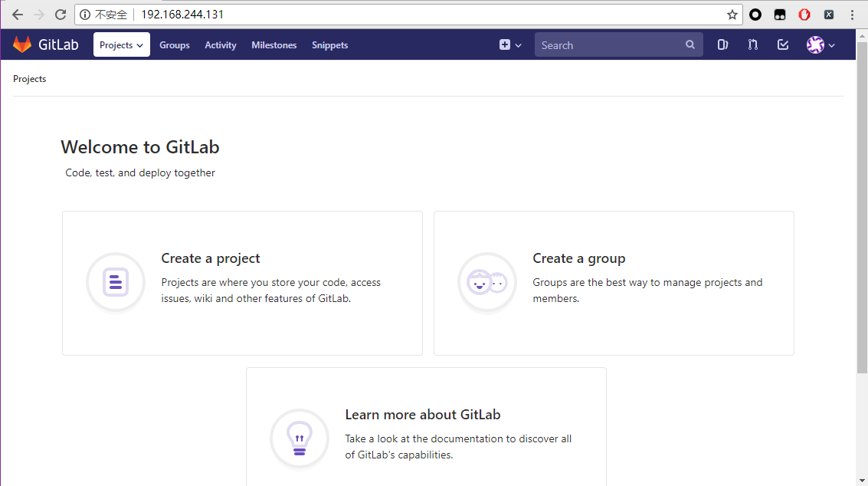Open the Chrome three-dot menu

point(852,15)
